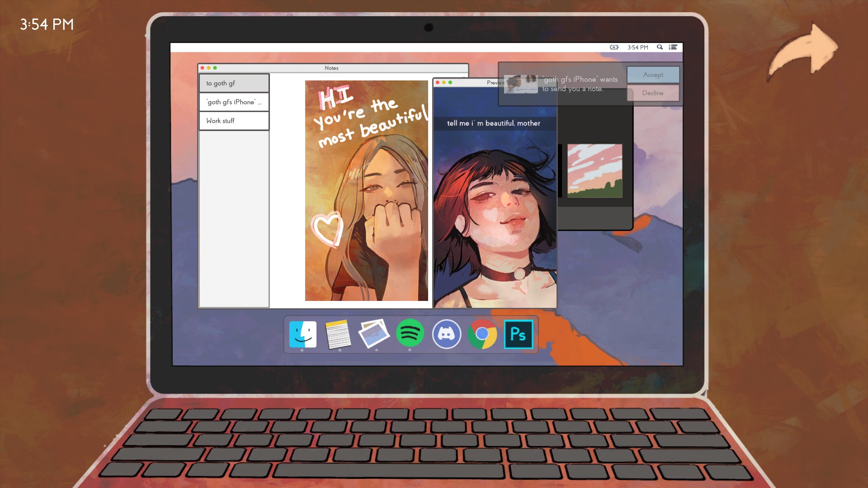Click the Notes window title bar text
Viewport: 868px width, 488px height.
331,68
